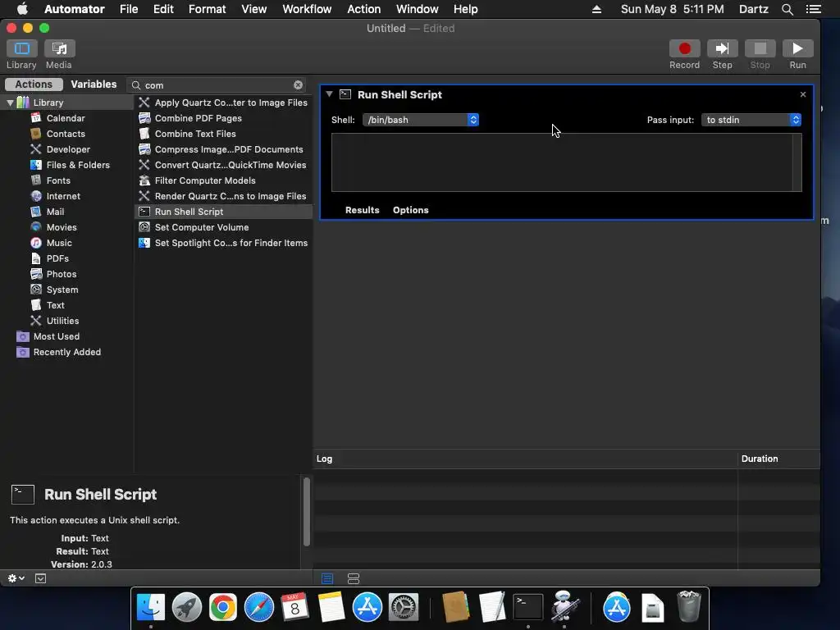Select Set Computer Volume action
The width and height of the screenshot is (840, 630).
click(x=223, y=227)
